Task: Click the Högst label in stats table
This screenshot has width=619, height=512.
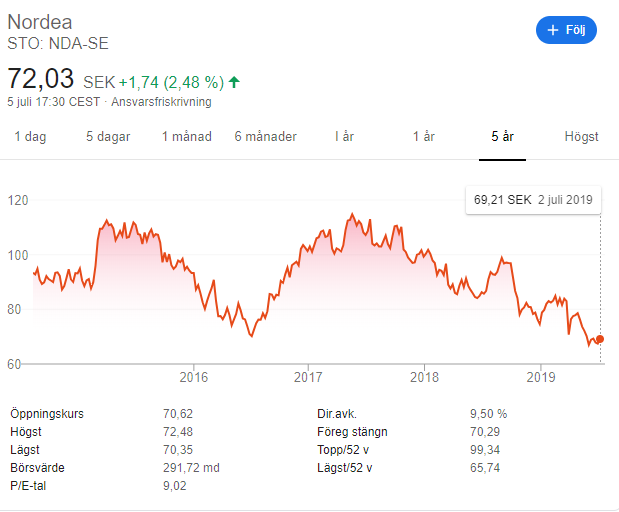Action: (x=26, y=432)
